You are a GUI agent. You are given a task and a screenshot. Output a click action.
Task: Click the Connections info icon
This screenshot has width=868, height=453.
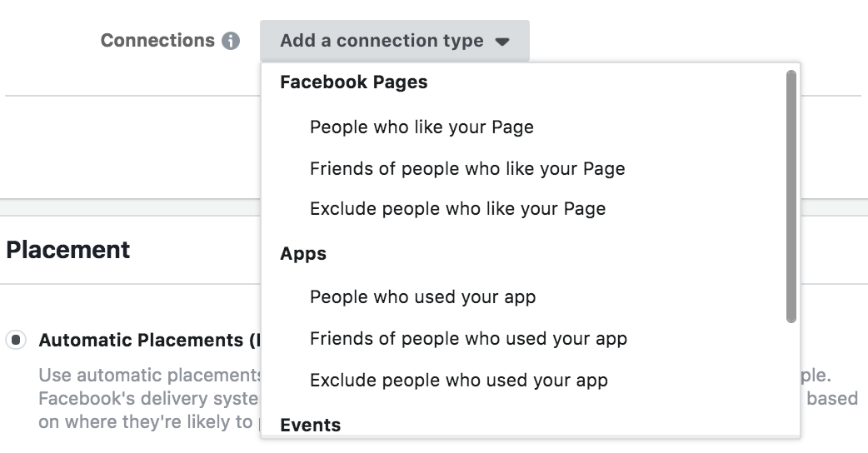point(231,41)
